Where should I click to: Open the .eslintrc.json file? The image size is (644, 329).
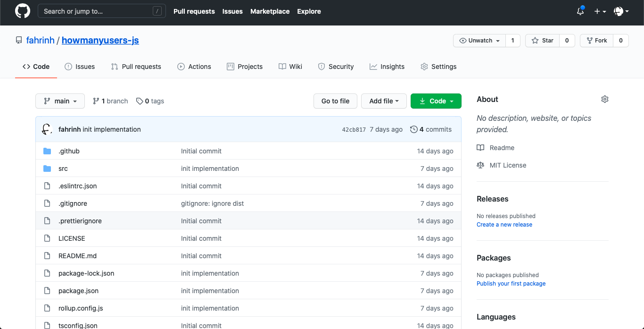pyautogui.click(x=78, y=186)
